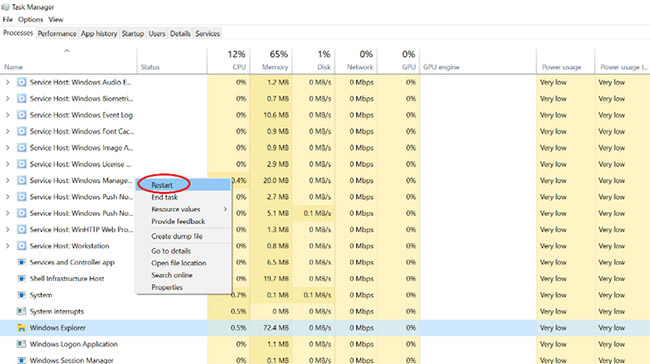Sort by the Status column header
Image resolution: width=650 pixels, height=364 pixels.
pyautogui.click(x=172, y=61)
